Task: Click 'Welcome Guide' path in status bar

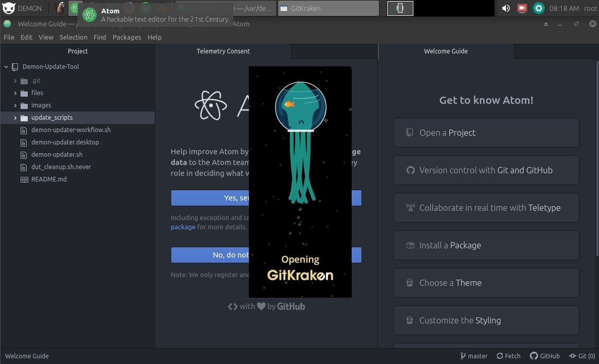Action: (x=27, y=356)
